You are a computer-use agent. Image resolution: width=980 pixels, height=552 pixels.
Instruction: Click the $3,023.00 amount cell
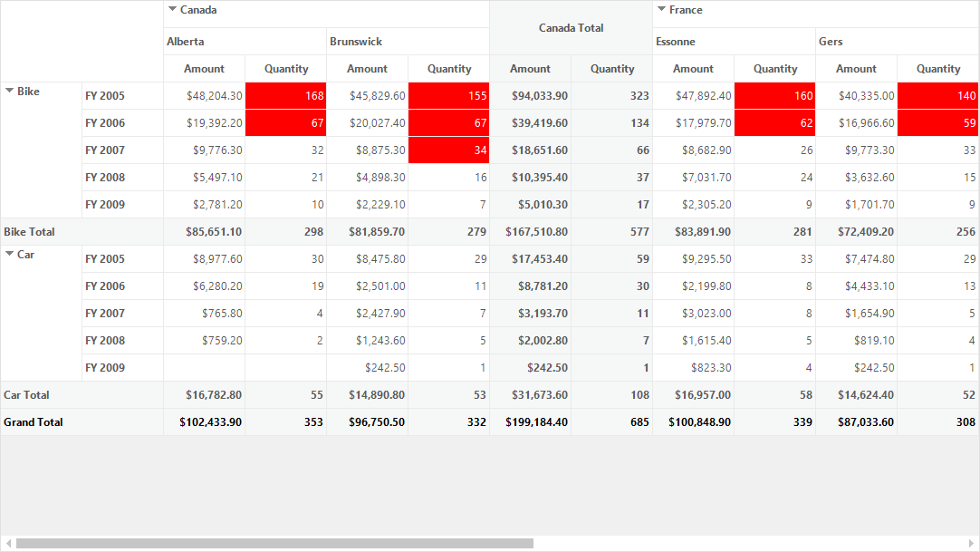point(693,314)
